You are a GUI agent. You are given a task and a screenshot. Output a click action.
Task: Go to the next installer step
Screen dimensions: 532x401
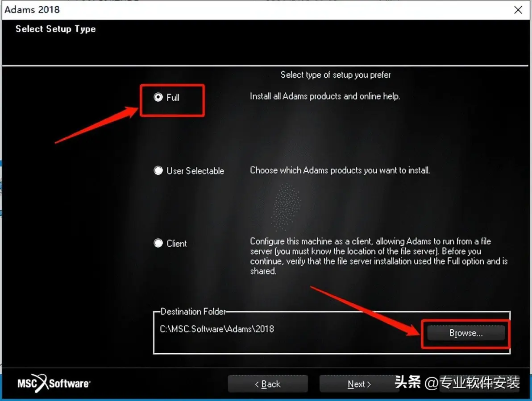click(359, 384)
